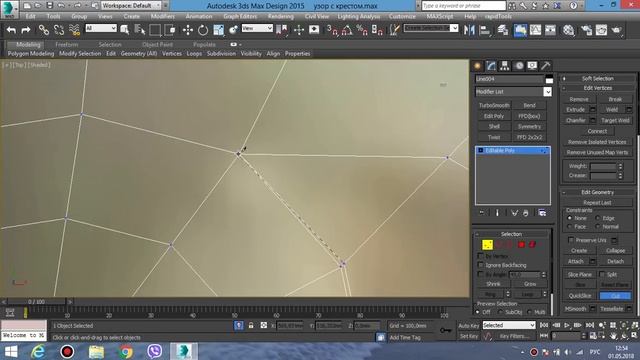The image size is (640, 360).
Task: Click the Remove Isolated Vertices button
Action: tap(597, 142)
